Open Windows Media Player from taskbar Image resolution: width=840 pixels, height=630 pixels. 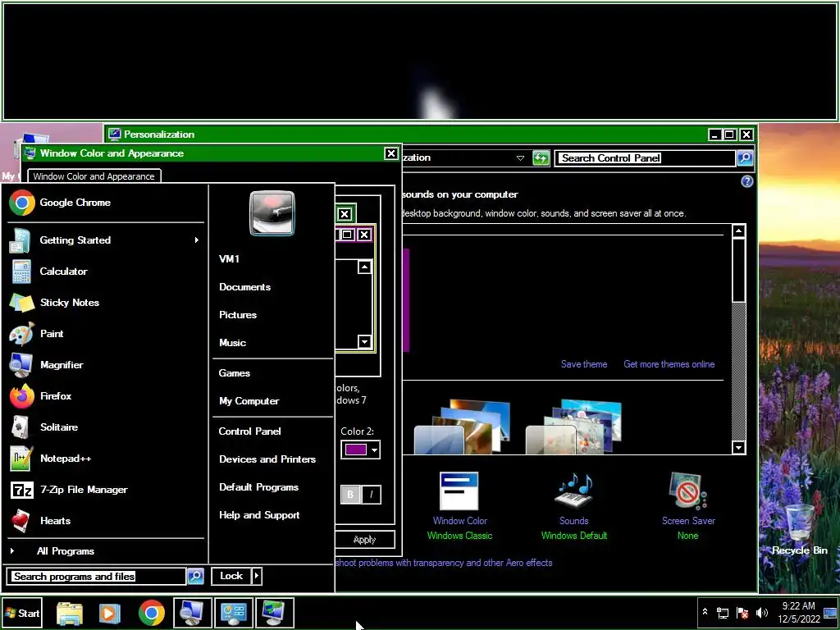pos(110,613)
